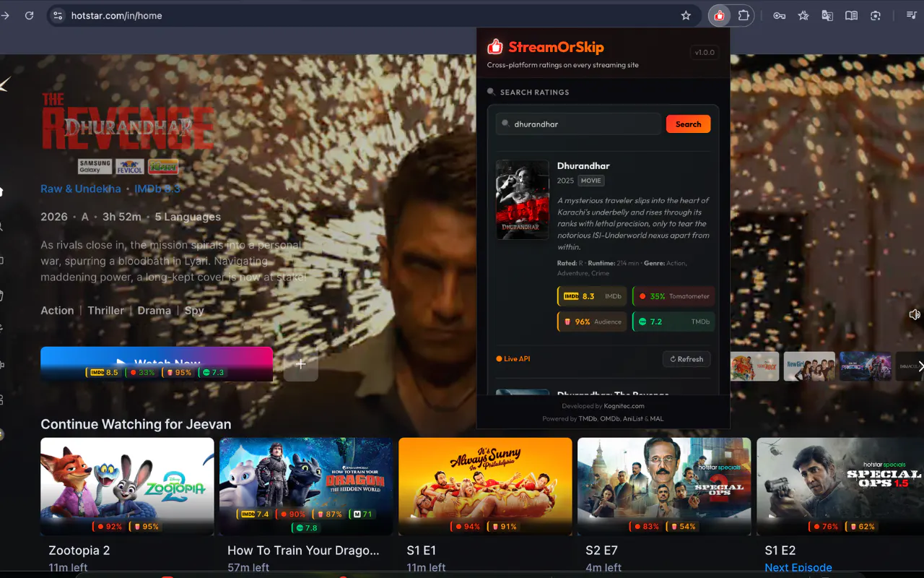Open the Special Ops 2 card
This screenshot has width=924, height=578.
pyautogui.click(x=664, y=486)
